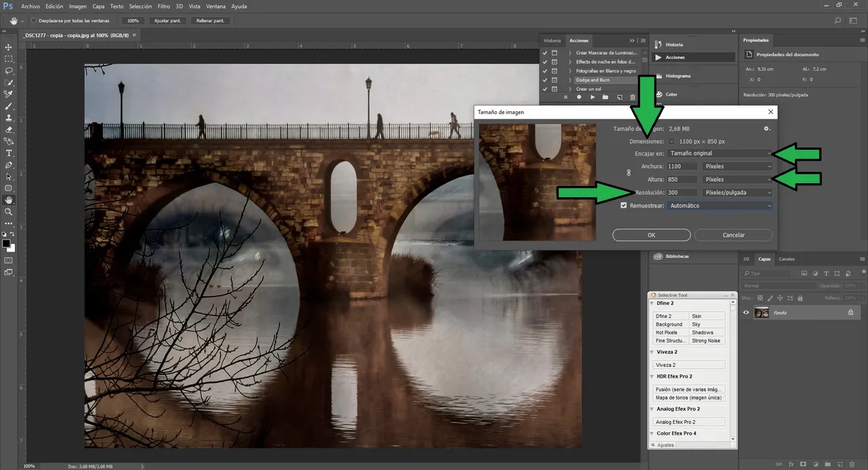Click the Rellenar pant. button
The height and width of the screenshot is (470, 868).
pyautogui.click(x=210, y=21)
